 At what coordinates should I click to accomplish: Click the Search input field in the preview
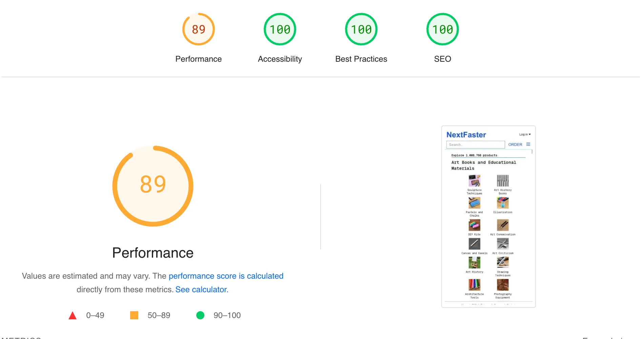point(475,144)
